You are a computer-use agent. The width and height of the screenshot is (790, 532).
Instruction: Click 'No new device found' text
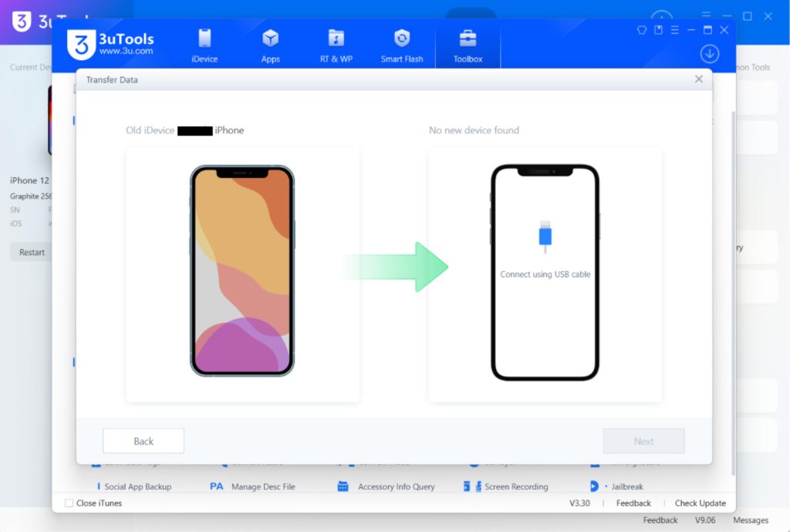474,130
